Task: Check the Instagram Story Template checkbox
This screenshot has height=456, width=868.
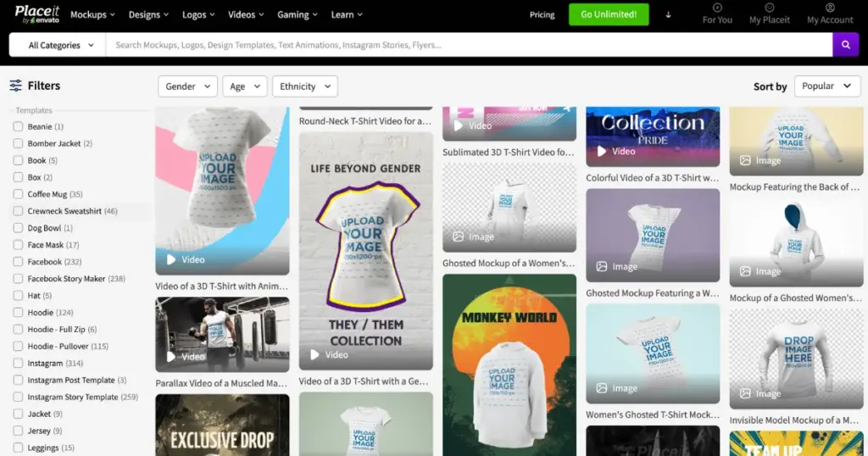Action: tap(18, 397)
